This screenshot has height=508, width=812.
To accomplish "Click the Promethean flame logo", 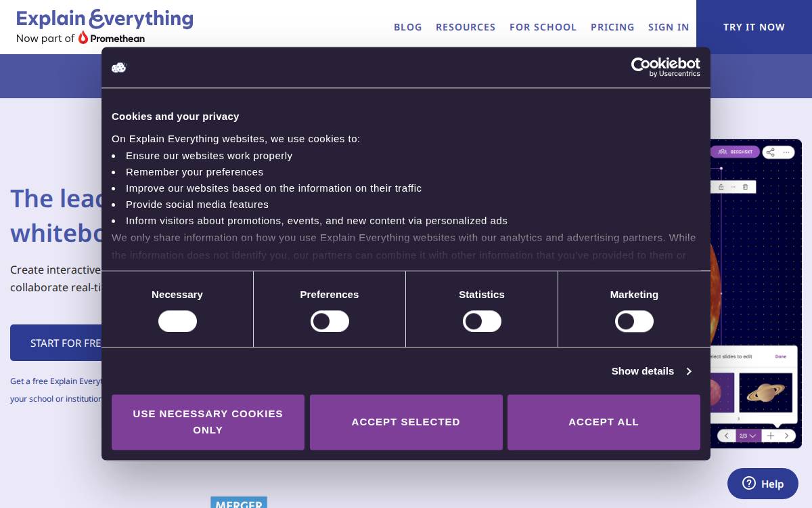I will pos(83,38).
